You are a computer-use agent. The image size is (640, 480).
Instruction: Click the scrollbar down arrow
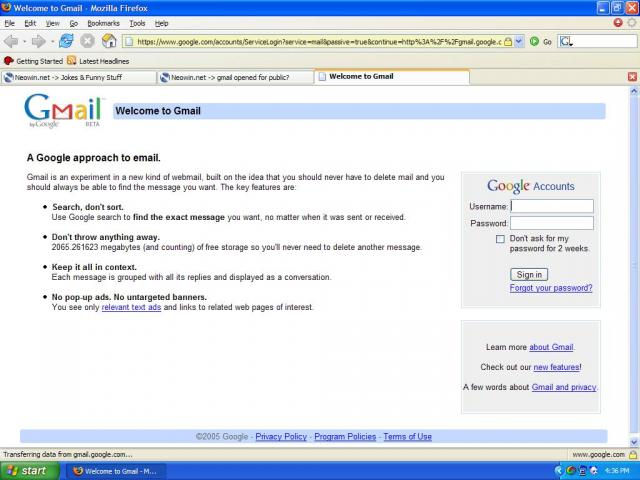point(634,442)
